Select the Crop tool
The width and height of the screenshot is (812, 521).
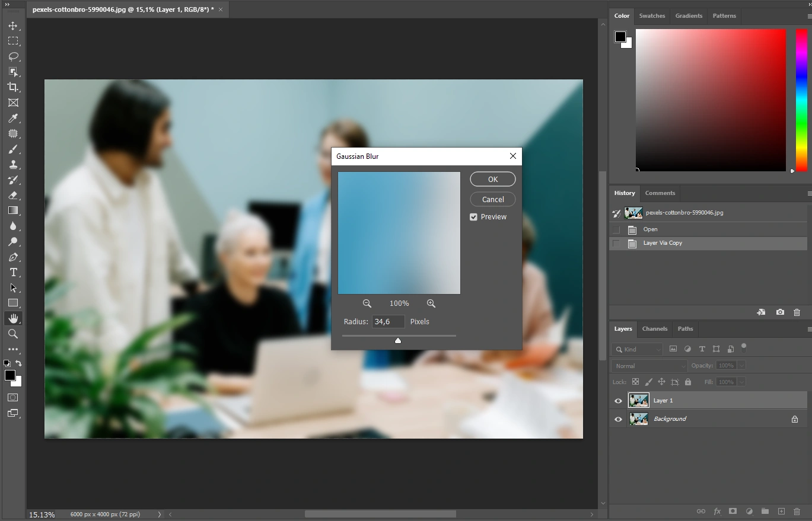[x=13, y=87]
